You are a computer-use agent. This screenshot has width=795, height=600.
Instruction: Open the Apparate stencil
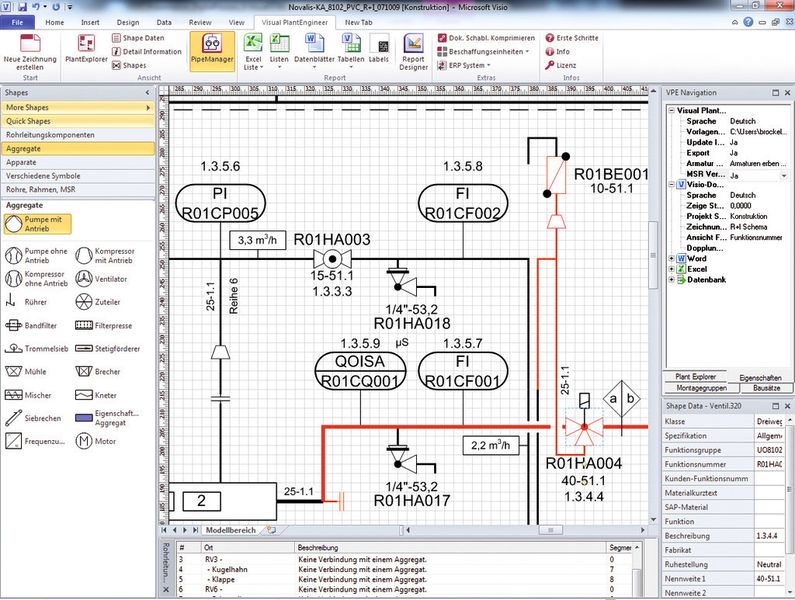78,162
